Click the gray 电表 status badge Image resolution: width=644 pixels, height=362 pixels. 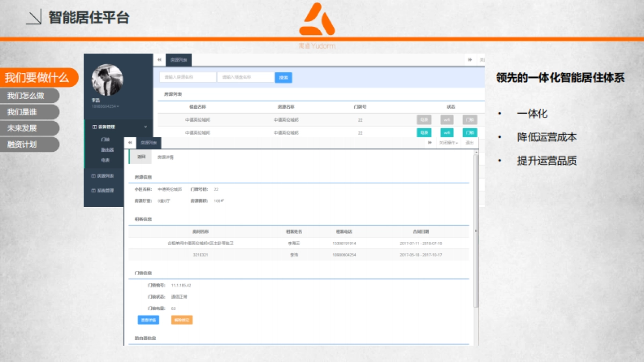[x=424, y=120]
